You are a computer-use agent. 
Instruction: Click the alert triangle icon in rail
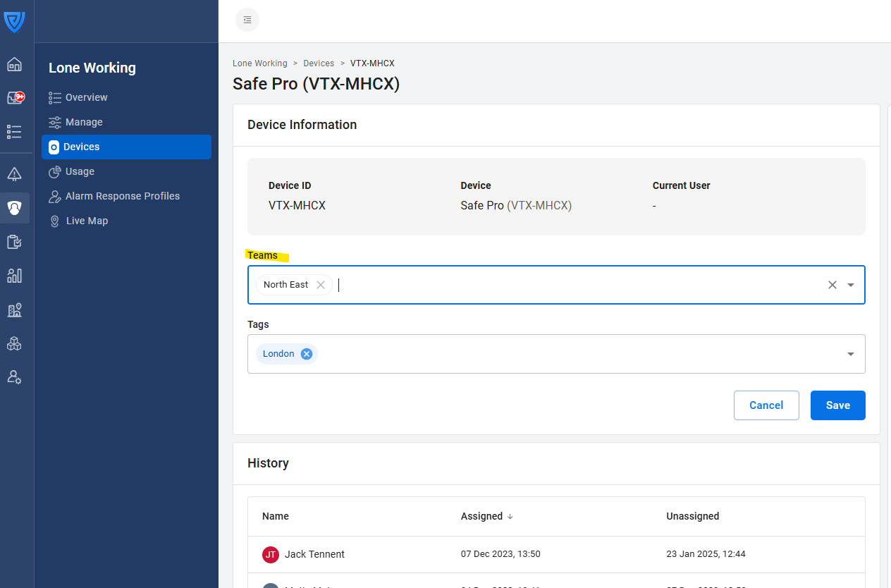point(14,174)
